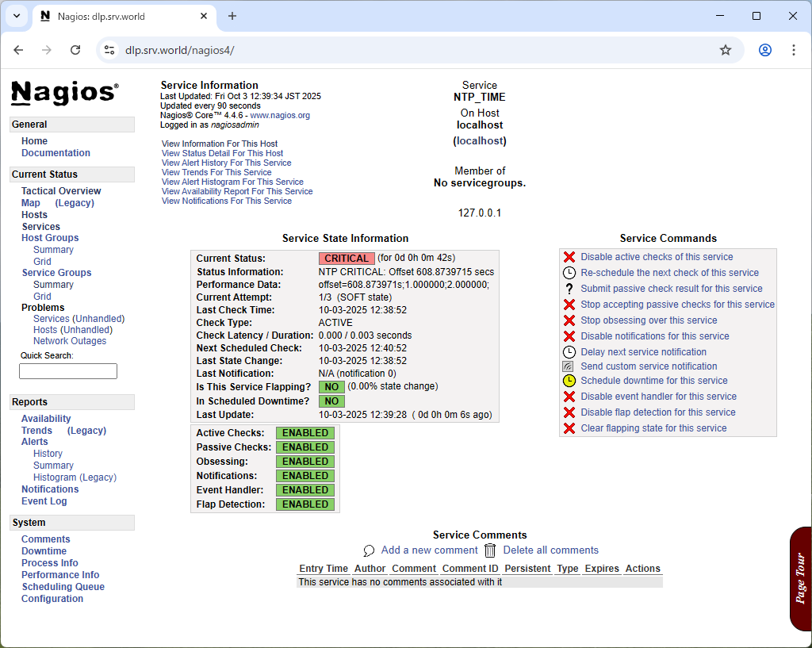Screen dimensions: 812x648
Task: Open Grid under Host Groups
Action: click(42, 262)
